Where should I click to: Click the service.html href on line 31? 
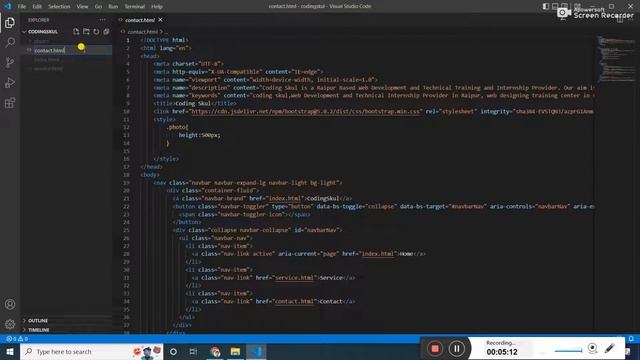[294, 278]
